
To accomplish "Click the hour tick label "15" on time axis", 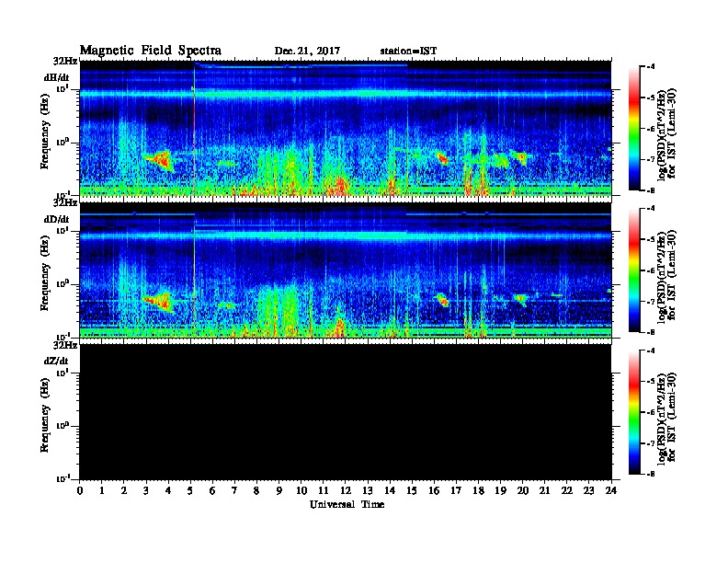I will 412,491.
